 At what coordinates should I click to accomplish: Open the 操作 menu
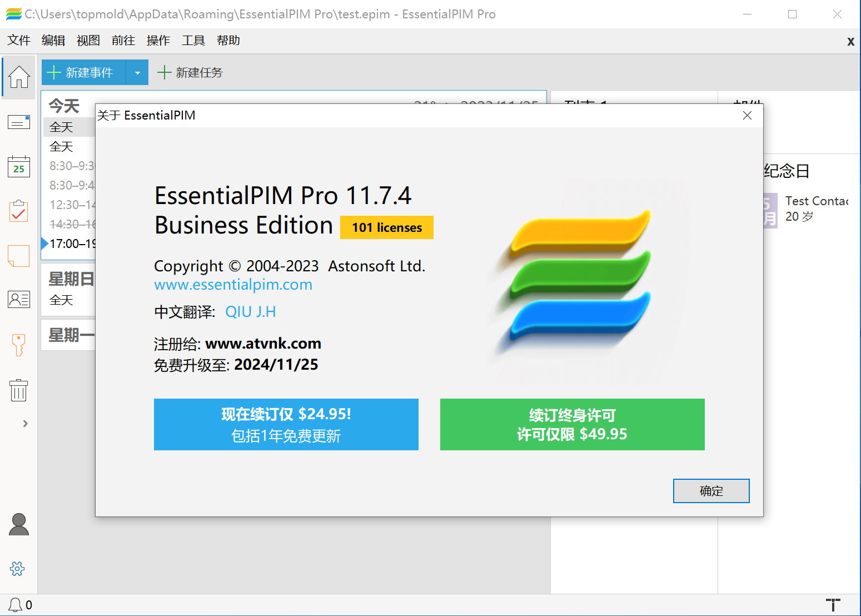(x=158, y=41)
